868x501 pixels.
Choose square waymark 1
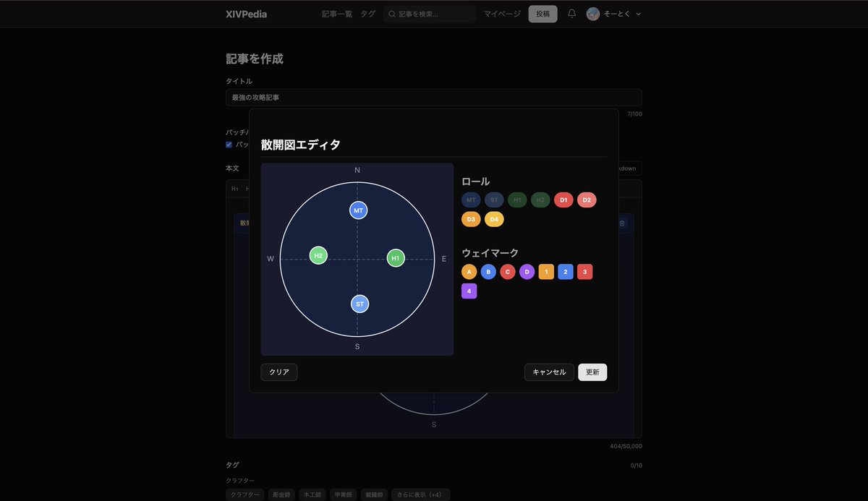[x=546, y=272]
